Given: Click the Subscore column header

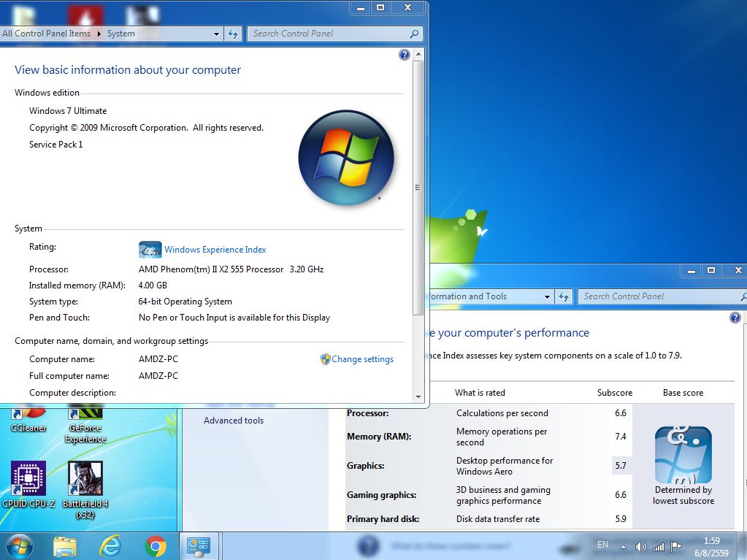Looking at the screenshot, I should coord(615,393).
